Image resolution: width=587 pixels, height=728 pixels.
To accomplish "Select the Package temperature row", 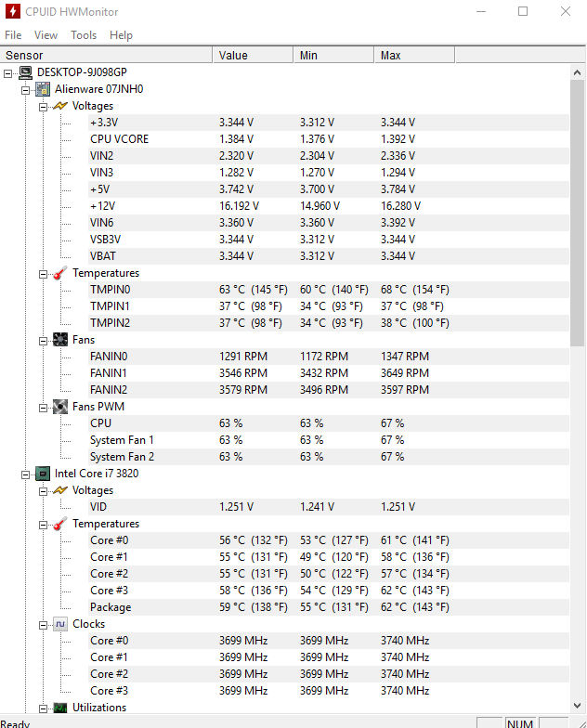I will pos(111,607).
